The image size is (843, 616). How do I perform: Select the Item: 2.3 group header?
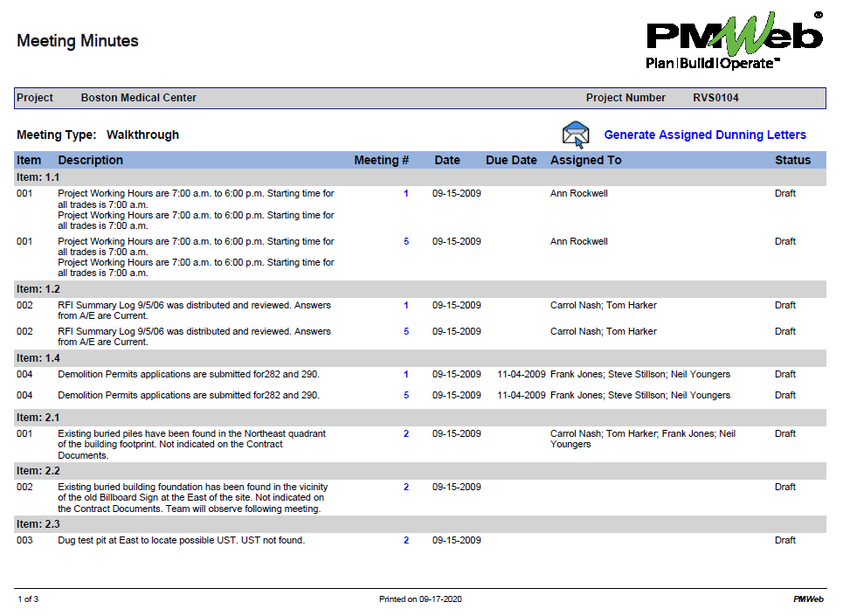coord(420,524)
